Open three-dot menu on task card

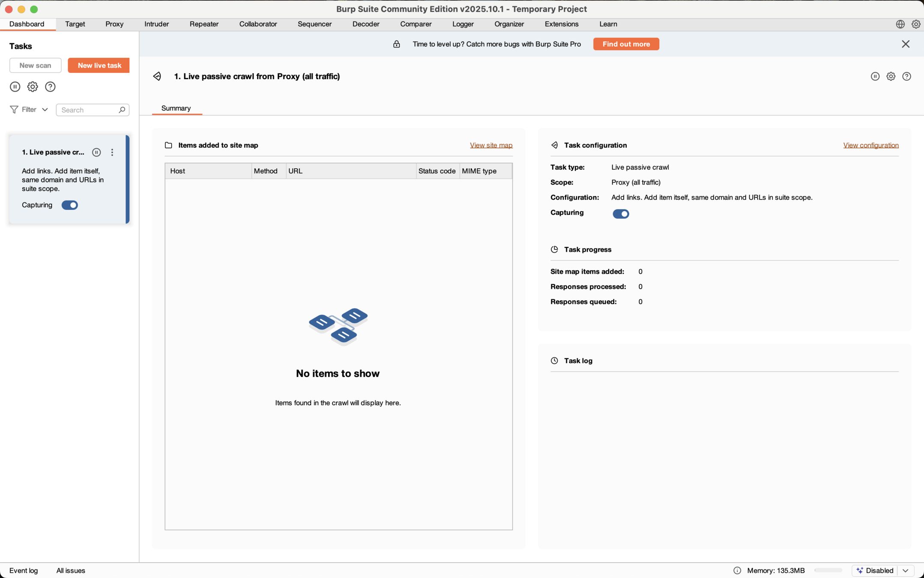112,152
